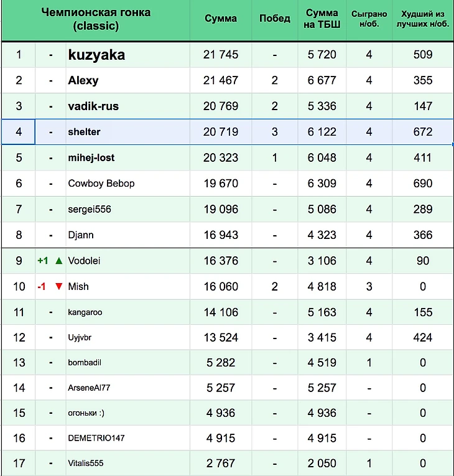This screenshot has width=454, height=476.
Task: Click the -1 rank change for Mish
Action: click(42, 287)
